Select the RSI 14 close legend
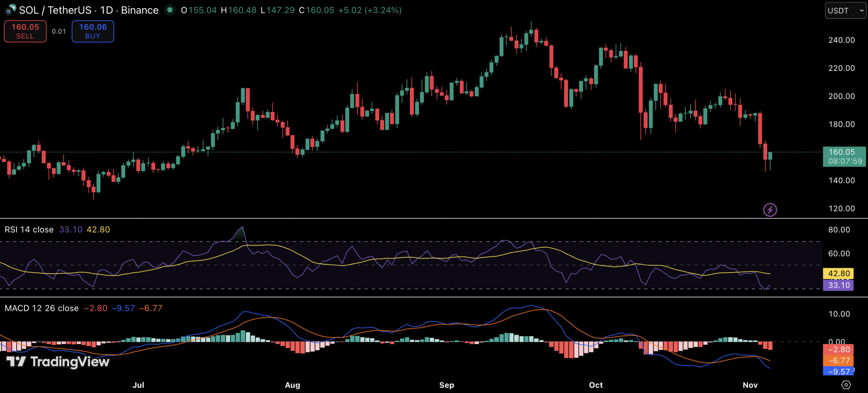The image size is (868, 393). tap(29, 230)
